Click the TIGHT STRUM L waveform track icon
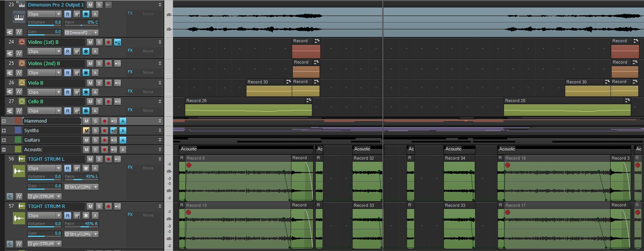Screen dimensions: 644x251 [x=19, y=171]
